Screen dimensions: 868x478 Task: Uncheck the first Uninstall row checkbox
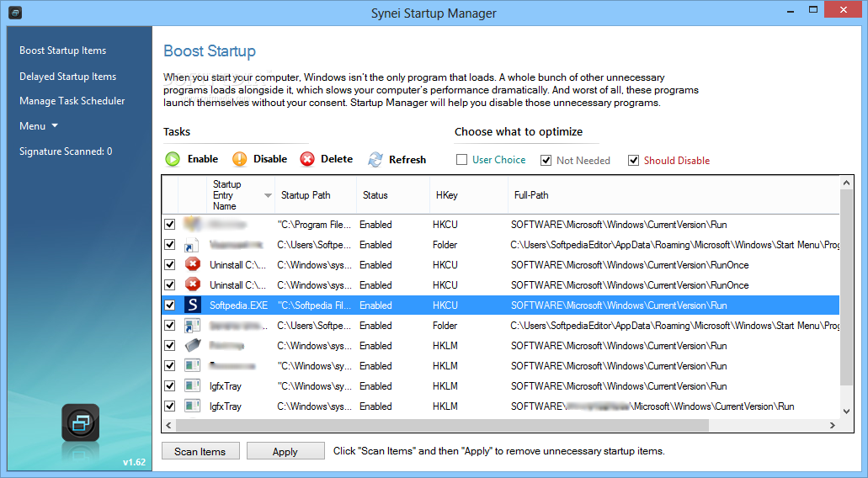pyautogui.click(x=170, y=264)
